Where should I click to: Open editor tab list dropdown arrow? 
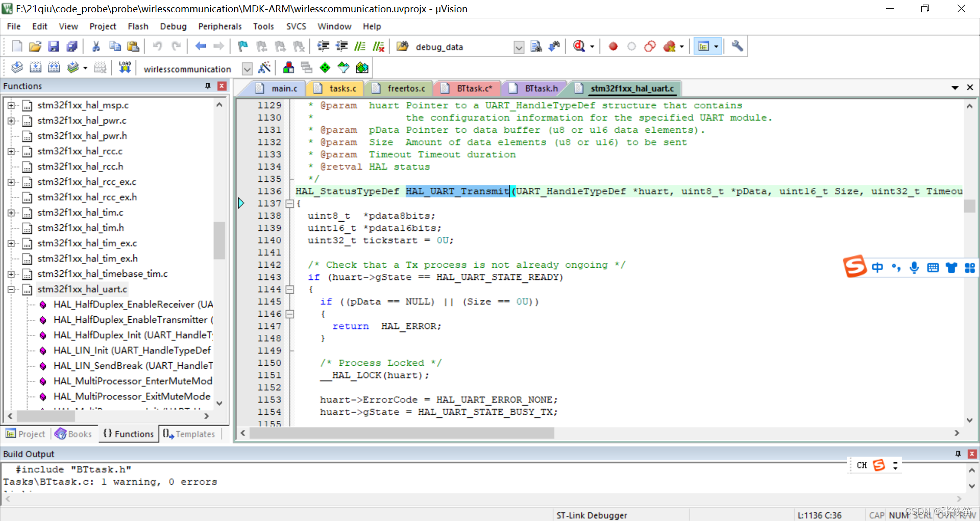pyautogui.click(x=955, y=88)
